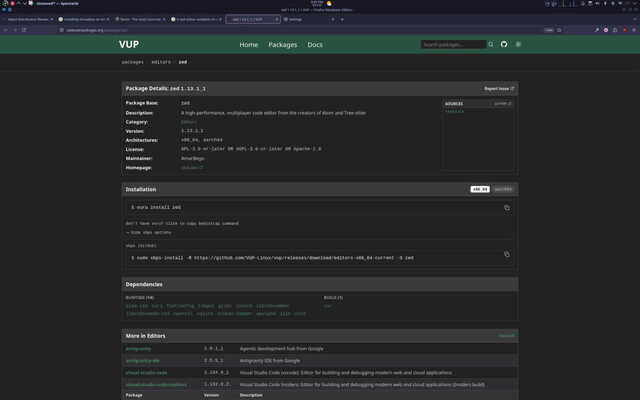This screenshot has width=640, height=400.
Task: Open the Editors category link
Action: point(189,122)
